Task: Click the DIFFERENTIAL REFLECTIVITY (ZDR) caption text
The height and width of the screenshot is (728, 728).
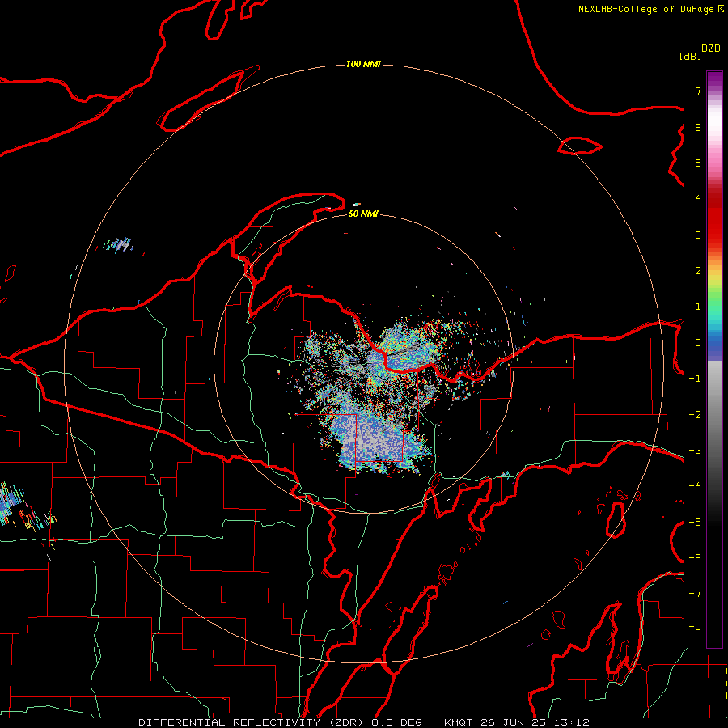Action: (252, 722)
